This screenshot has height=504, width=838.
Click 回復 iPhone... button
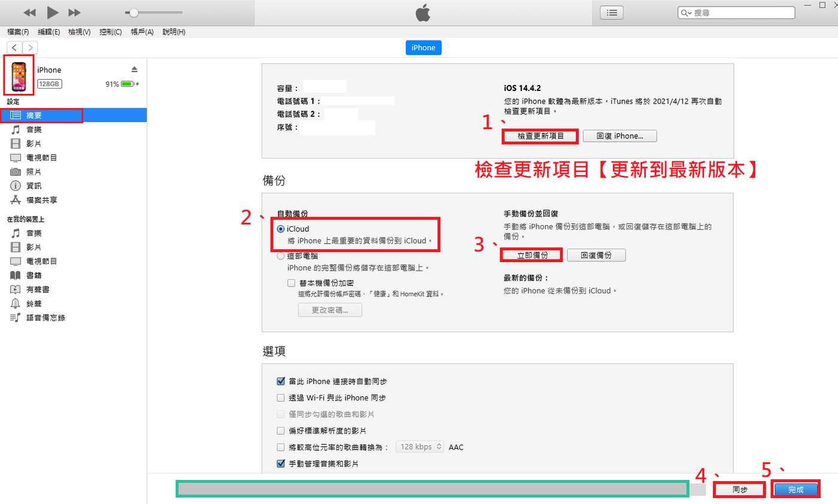click(x=620, y=136)
